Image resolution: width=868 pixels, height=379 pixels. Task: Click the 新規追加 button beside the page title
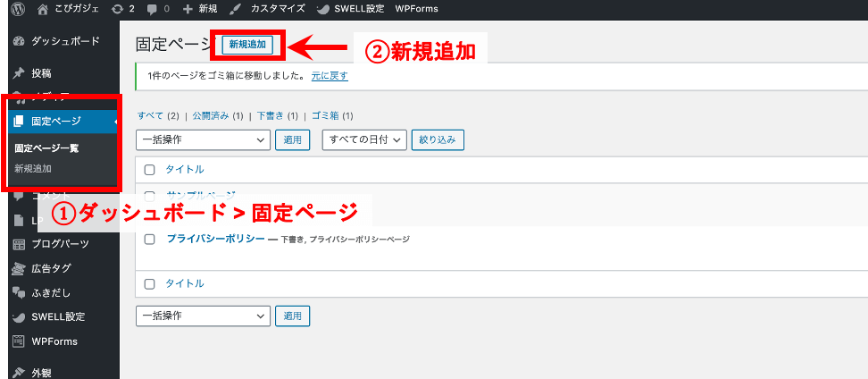click(x=247, y=45)
